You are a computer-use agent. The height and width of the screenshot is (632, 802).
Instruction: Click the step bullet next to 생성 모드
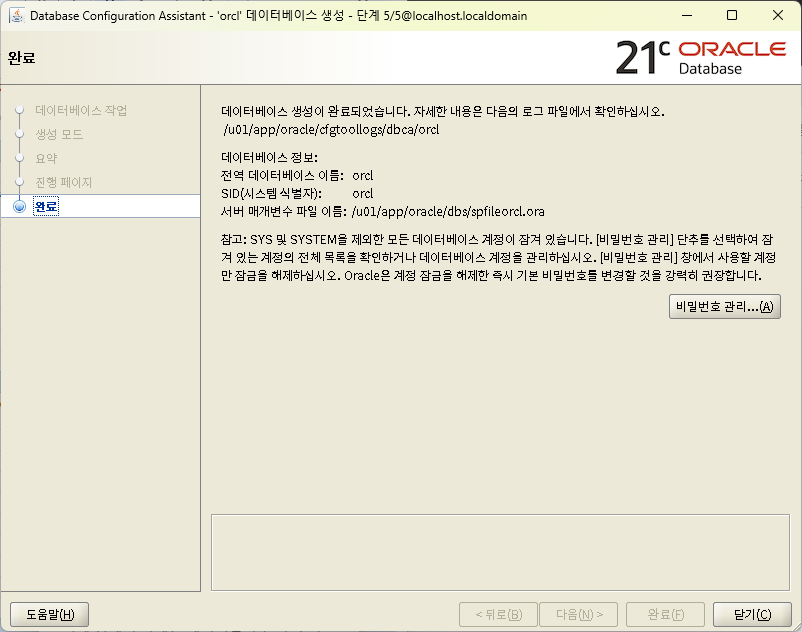(x=19, y=134)
